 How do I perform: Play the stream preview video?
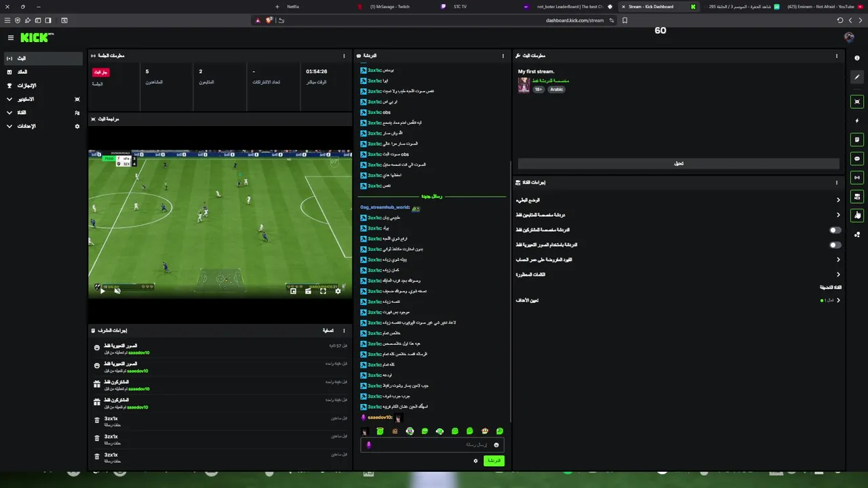coord(102,291)
